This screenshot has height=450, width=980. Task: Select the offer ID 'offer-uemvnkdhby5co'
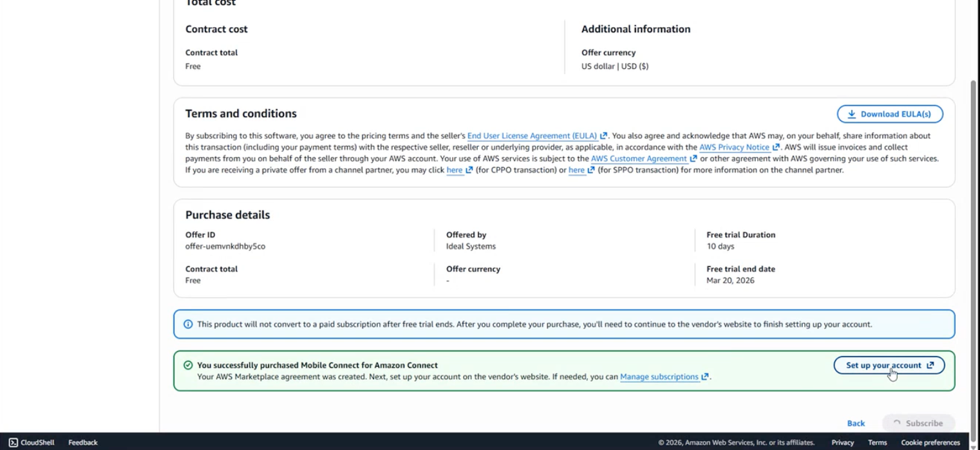tap(225, 246)
